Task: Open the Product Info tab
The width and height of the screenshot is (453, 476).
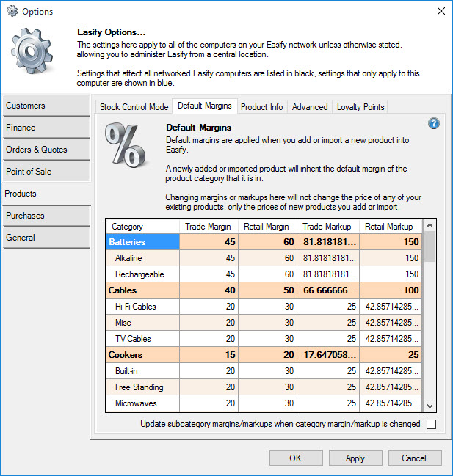Action: point(262,107)
